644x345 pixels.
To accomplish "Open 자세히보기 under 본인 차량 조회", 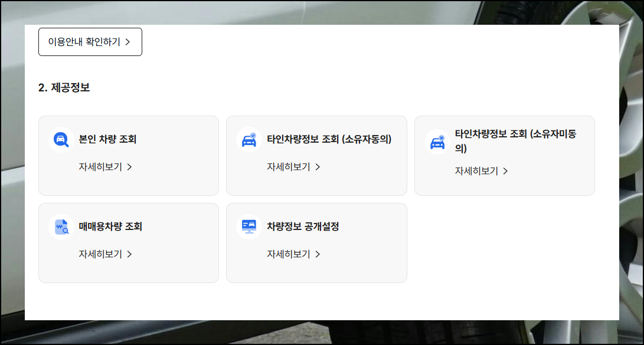I will click(x=106, y=167).
